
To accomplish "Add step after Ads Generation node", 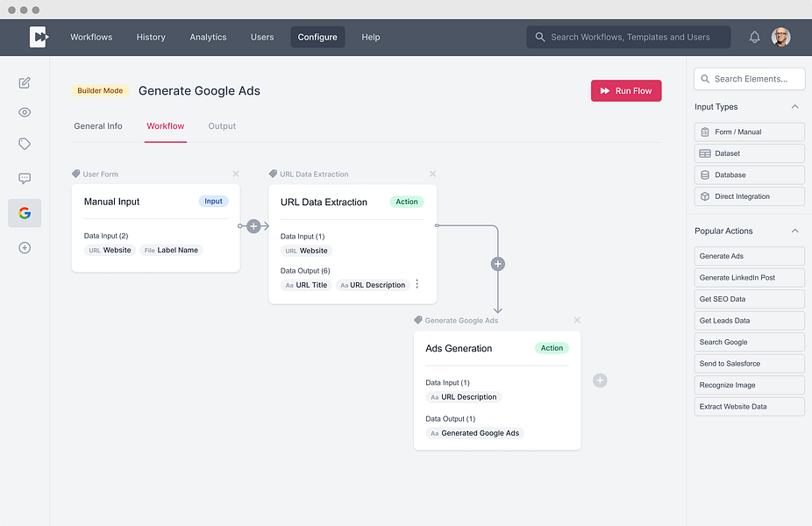I will click(x=600, y=380).
